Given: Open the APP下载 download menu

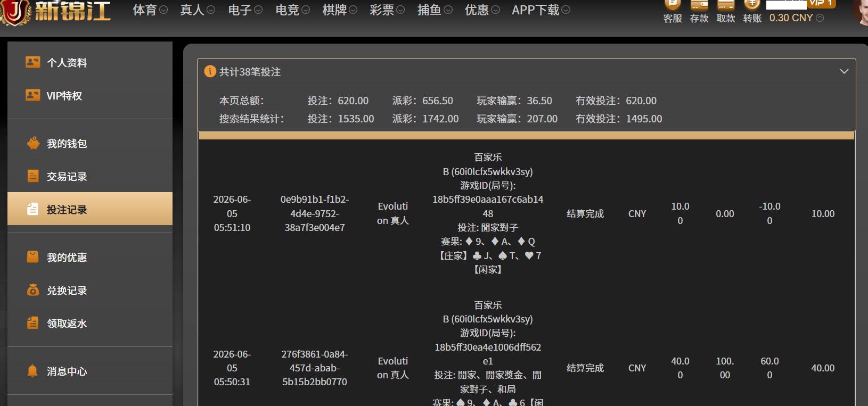Looking at the screenshot, I should tap(541, 10).
